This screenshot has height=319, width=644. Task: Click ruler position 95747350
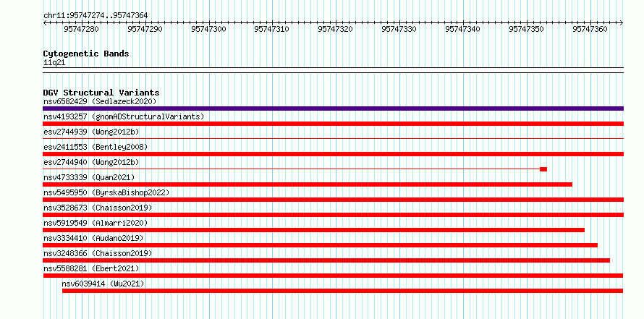pos(527,29)
